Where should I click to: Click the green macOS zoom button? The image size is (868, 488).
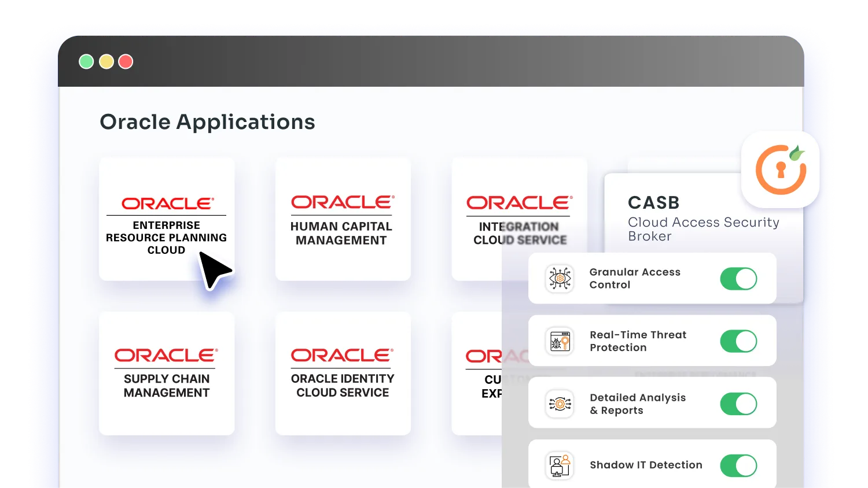click(86, 61)
